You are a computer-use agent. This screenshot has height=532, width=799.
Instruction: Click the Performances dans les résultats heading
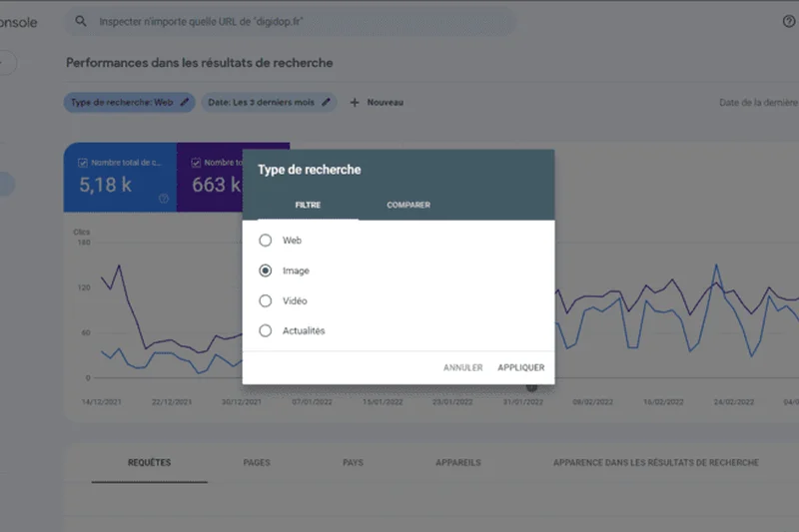pyautogui.click(x=199, y=63)
